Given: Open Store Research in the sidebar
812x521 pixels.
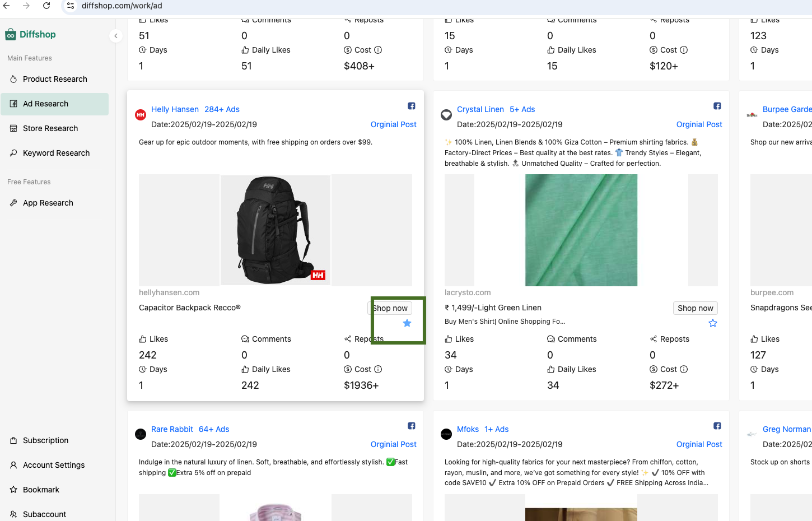Looking at the screenshot, I should (50, 128).
